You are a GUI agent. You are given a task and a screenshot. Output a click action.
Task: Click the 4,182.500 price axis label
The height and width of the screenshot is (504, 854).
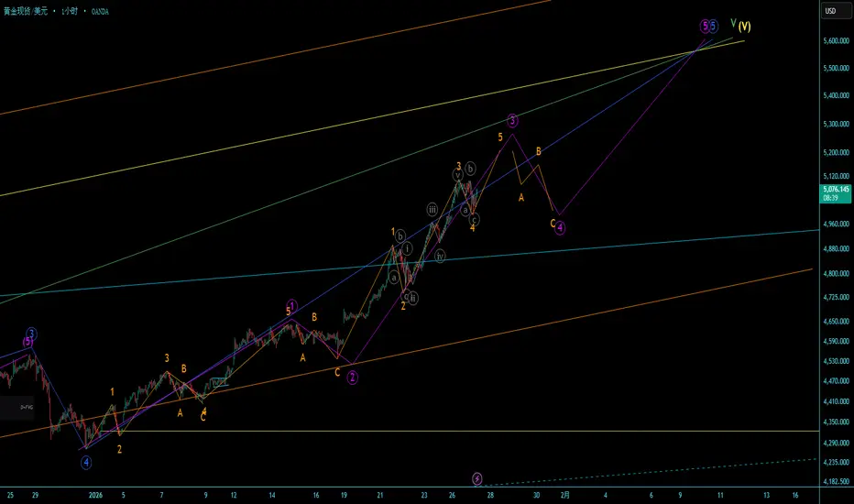[x=836, y=482]
